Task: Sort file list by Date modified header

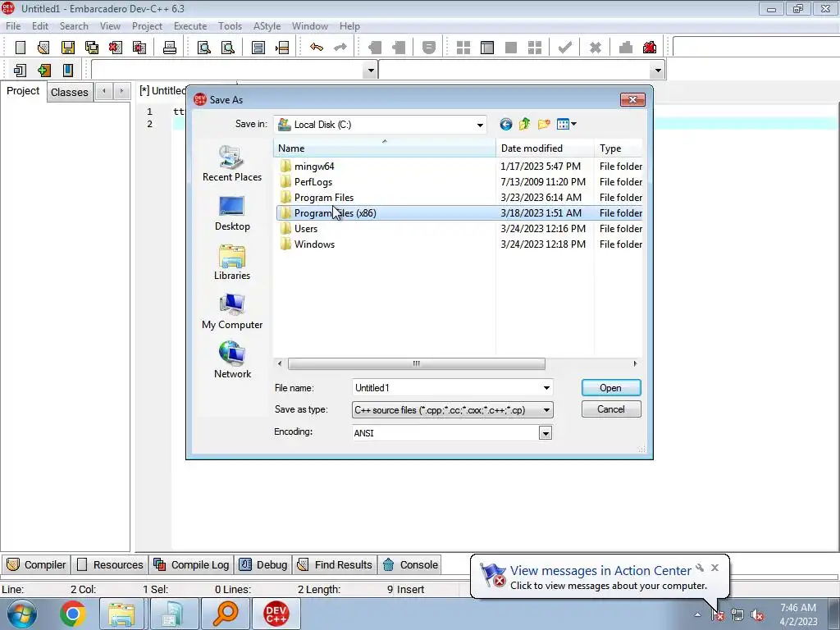Action: (545, 148)
